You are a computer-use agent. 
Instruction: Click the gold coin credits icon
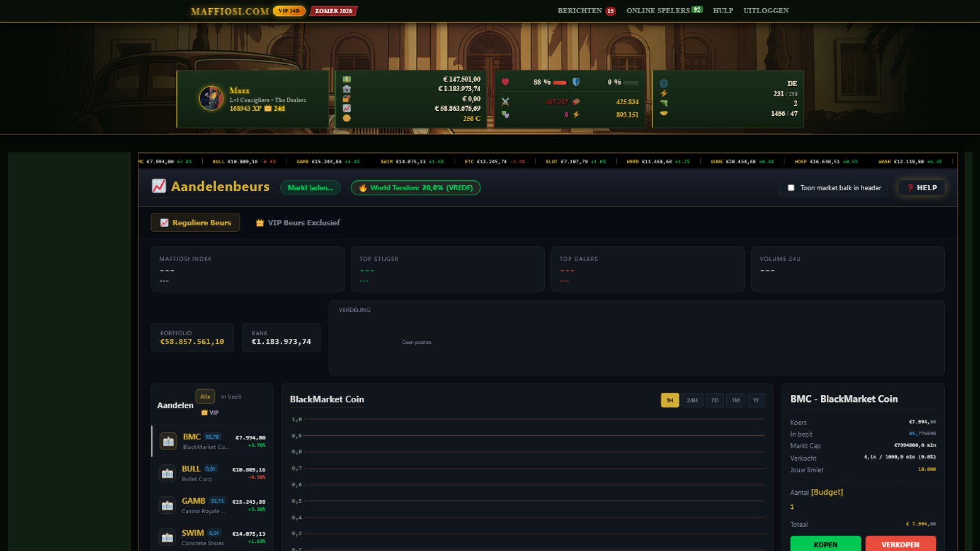click(347, 118)
